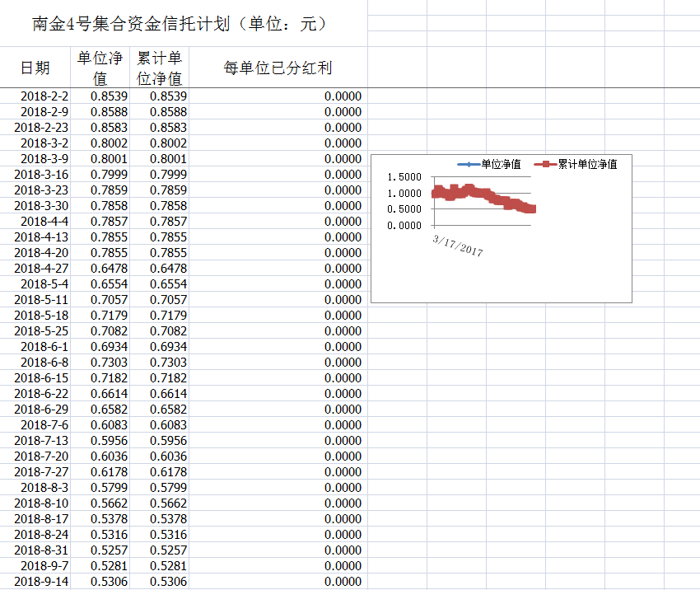This screenshot has width=700, height=590.
Task: Click dividend cell 0.0000 in 2018-9-7 row
Action: click(278, 565)
